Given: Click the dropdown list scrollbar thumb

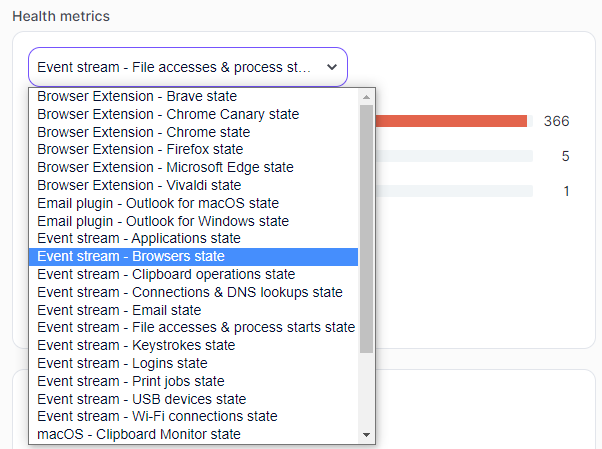Looking at the screenshot, I should (367, 228).
